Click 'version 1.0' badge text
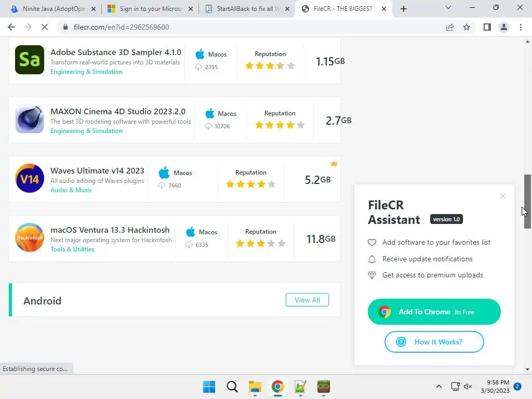Image resolution: width=532 pixels, height=399 pixels. point(446,220)
